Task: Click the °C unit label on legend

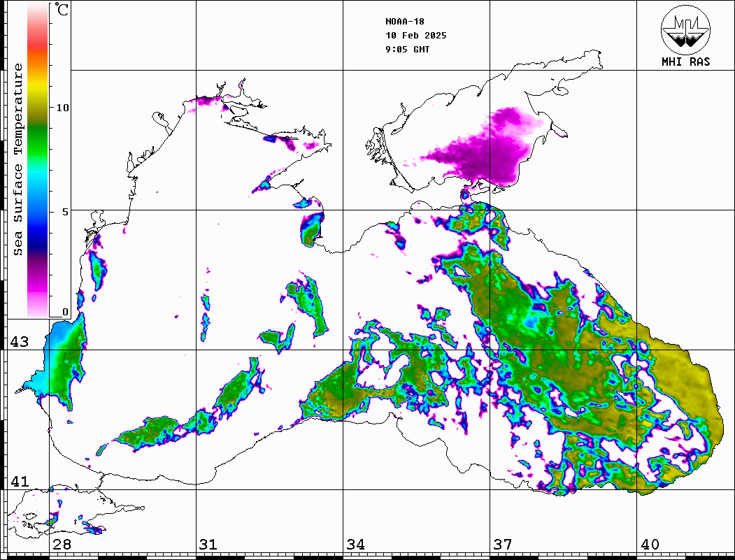Action: 60,9
